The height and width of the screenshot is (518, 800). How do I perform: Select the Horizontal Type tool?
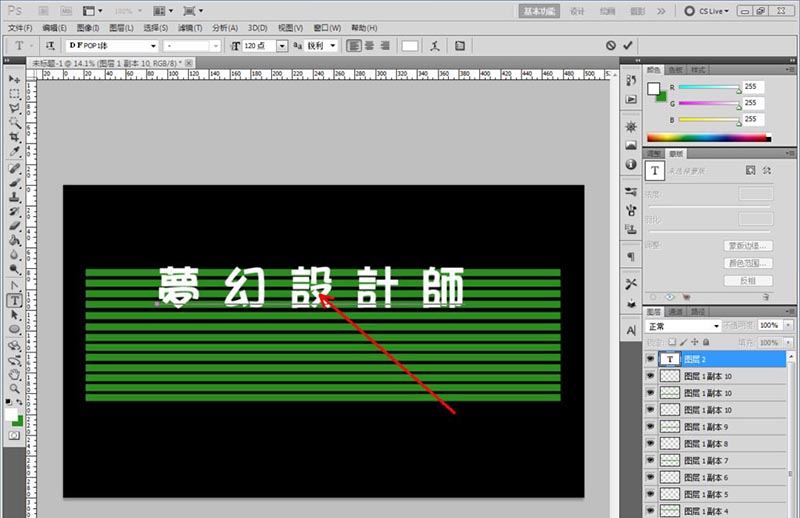(14, 301)
